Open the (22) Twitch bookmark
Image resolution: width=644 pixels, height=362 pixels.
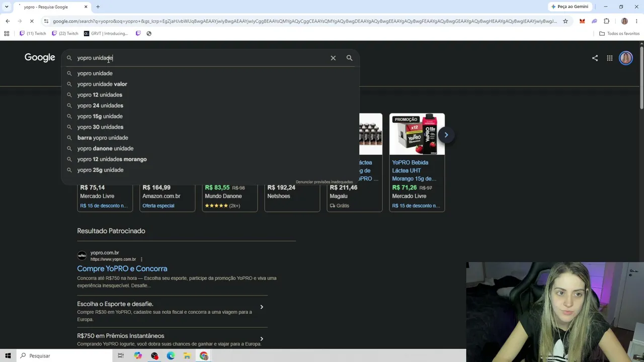(x=65, y=34)
